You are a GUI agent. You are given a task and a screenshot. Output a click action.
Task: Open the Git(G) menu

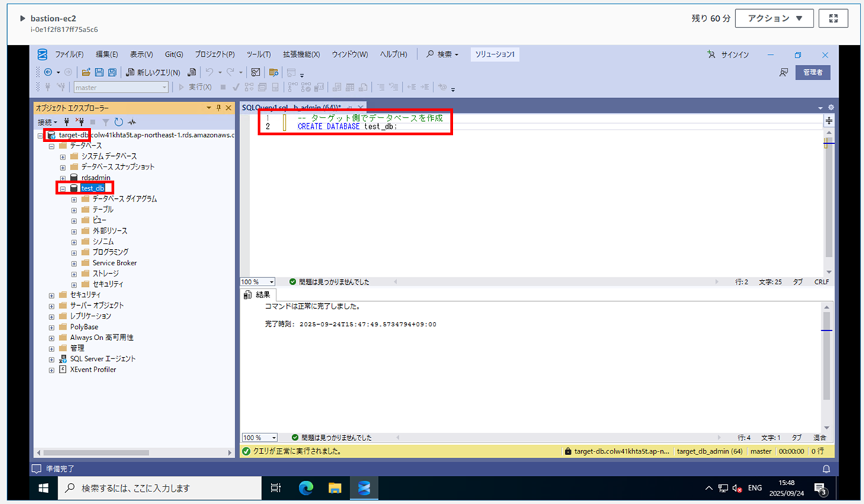(174, 55)
